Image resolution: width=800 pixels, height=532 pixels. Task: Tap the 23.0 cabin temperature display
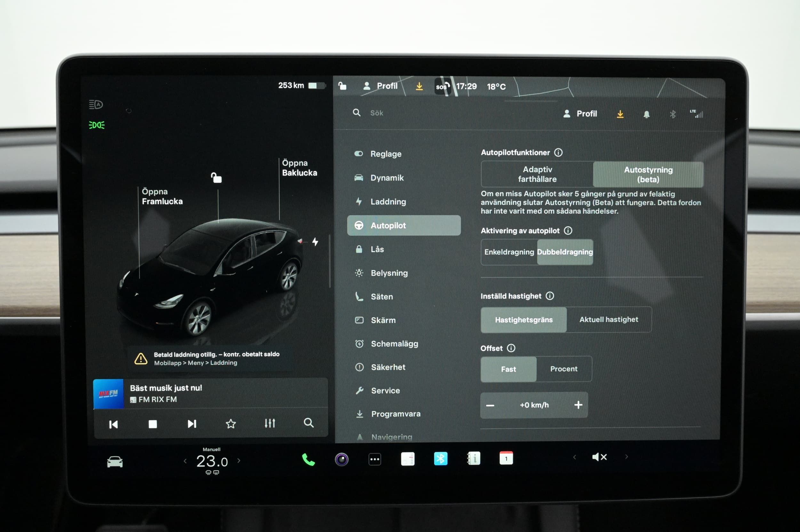(212, 461)
